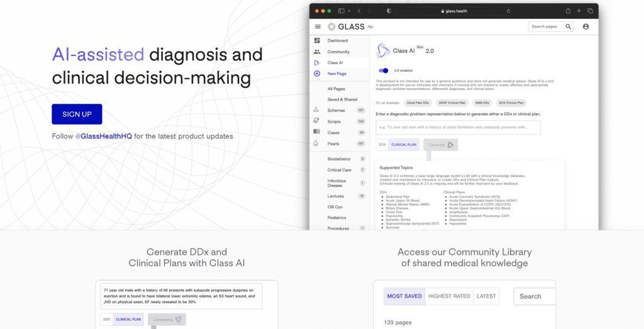This screenshot has height=329, width=644.
Task: Click the Glass AI sidebar icon
Action: 317,63
